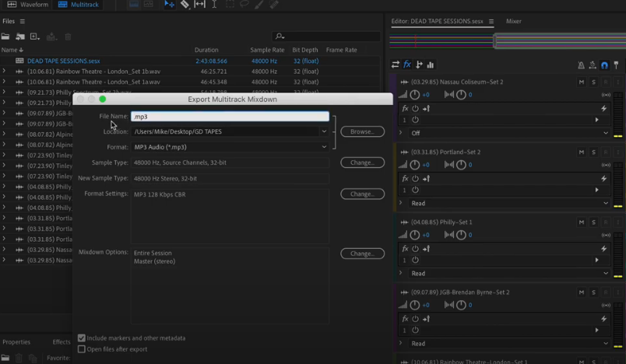Viewport: 626px width, 364px height.
Task: Toggle effect slot 1 power on Philly-Set 1
Action: (415, 260)
